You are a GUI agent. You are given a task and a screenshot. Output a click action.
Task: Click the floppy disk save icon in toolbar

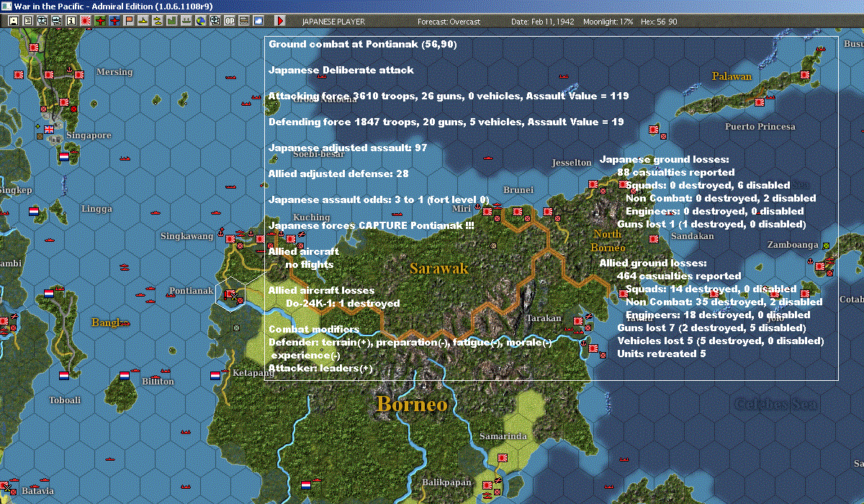[13, 21]
